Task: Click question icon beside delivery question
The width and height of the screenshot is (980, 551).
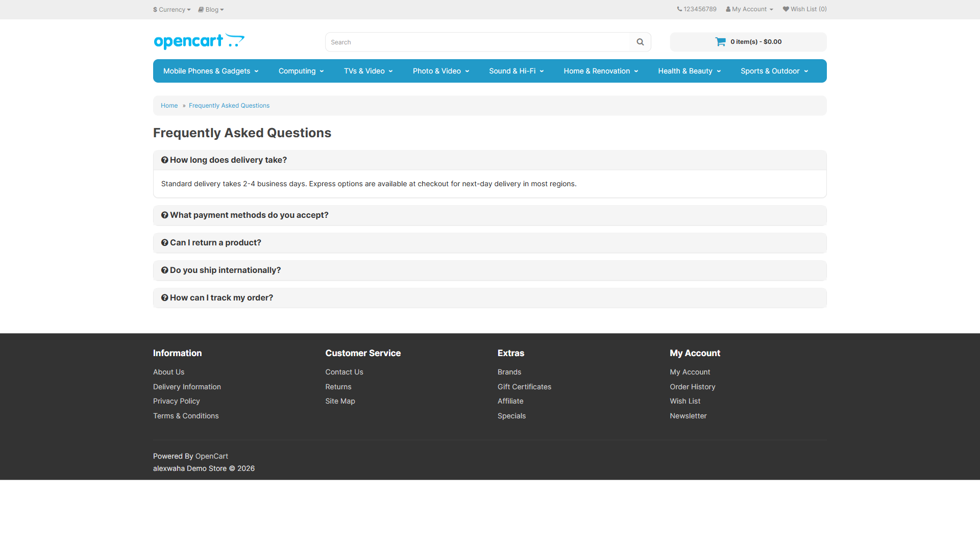Action: [164, 160]
